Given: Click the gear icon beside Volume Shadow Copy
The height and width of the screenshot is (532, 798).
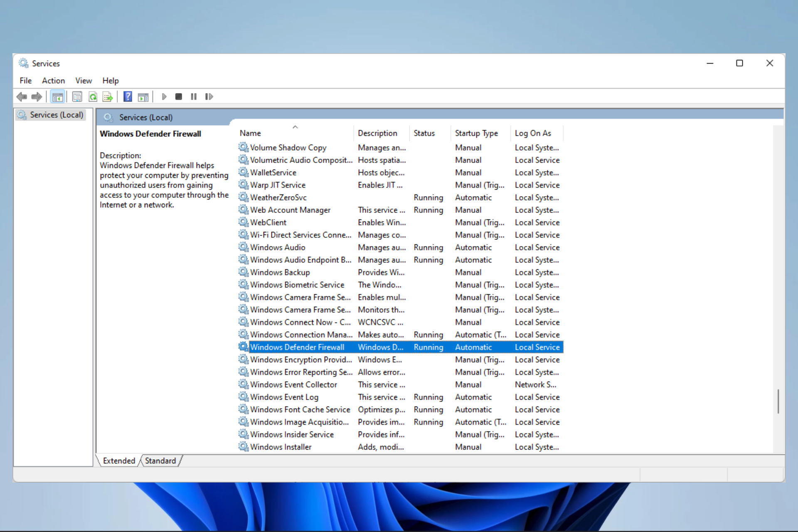Looking at the screenshot, I should click(x=243, y=147).
